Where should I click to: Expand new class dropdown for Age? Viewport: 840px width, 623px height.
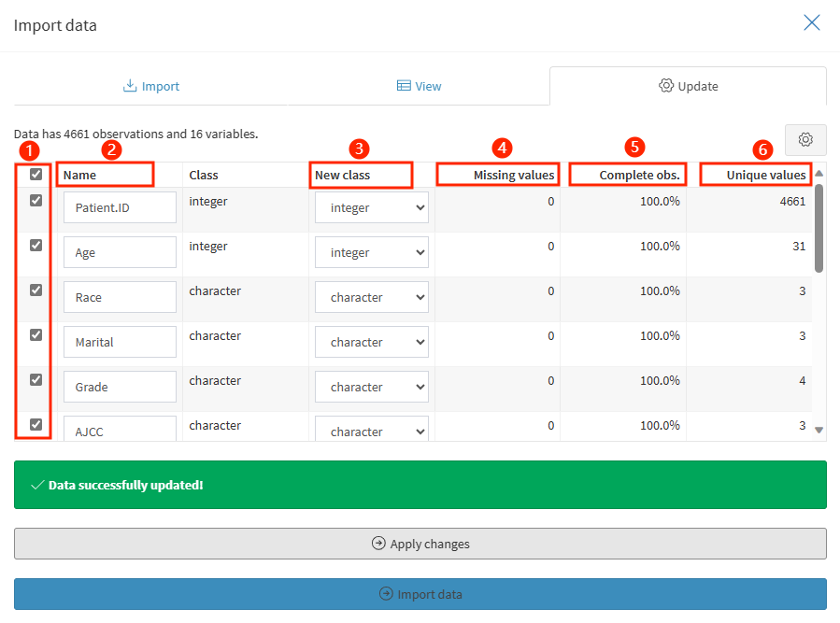[371, 253]
